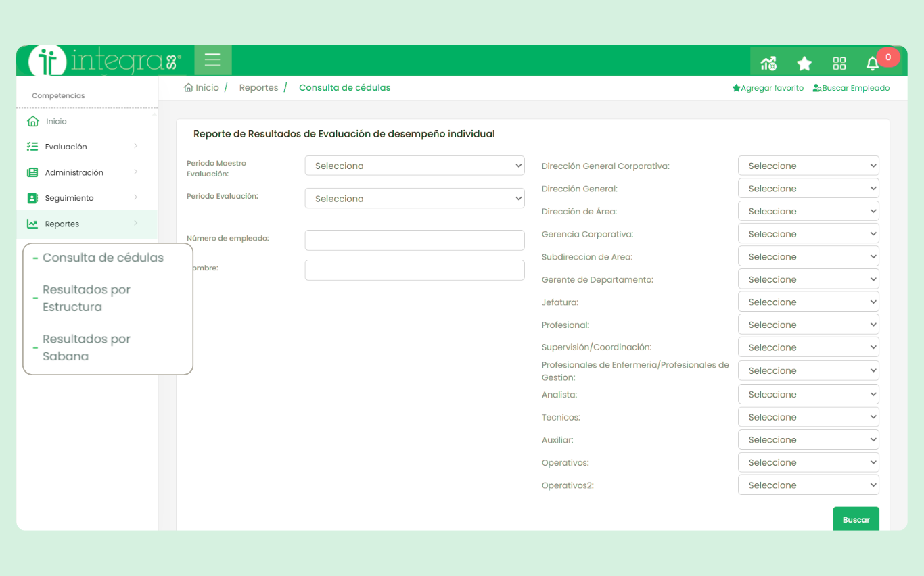
Task: Click the Administración newspaper icon in sidebar
Action: point(32,172)
